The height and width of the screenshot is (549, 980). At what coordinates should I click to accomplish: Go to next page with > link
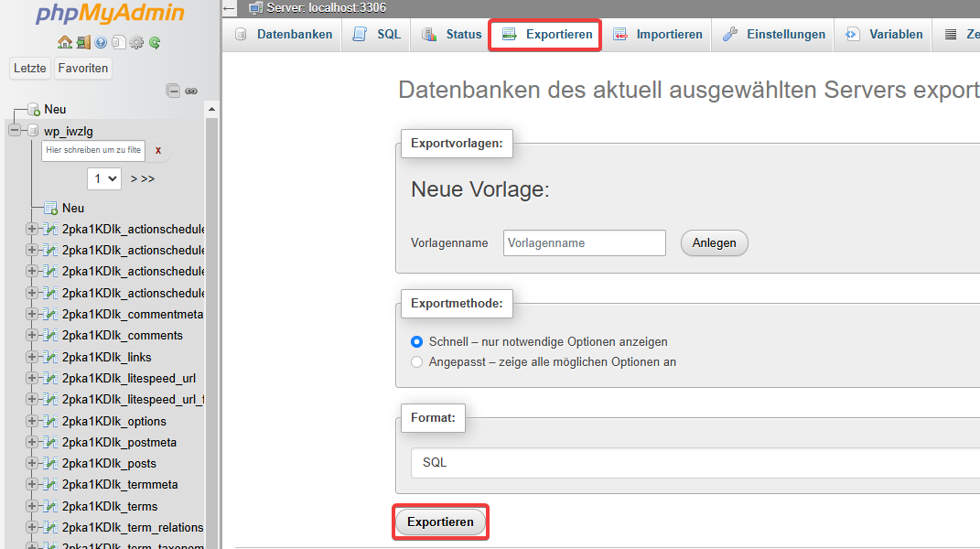pyautogui.click(x=134, y=178)
